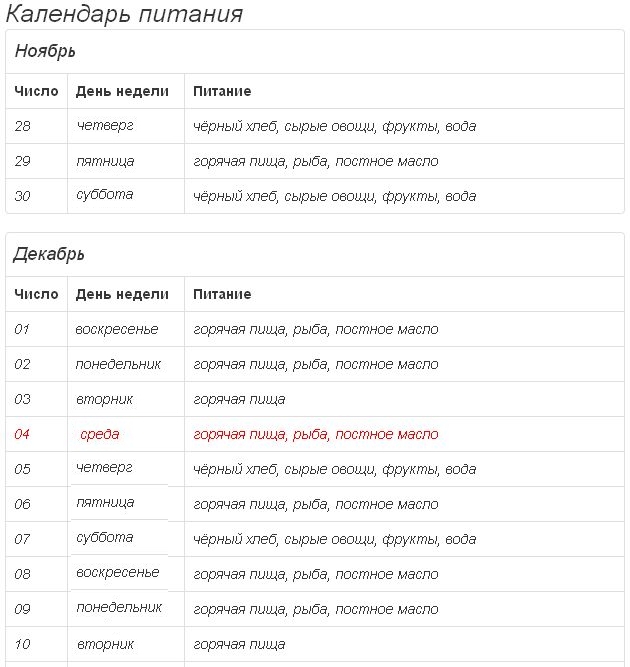Click 'горячая пища' in the 03 December row
The height and width of the screenshot is (667, 630).
(x=239, y=399)
